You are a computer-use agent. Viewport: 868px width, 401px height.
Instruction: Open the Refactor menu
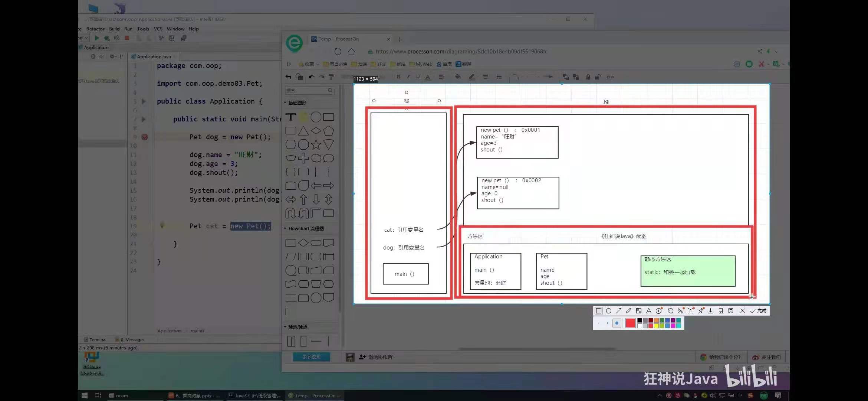click(95, 29)
